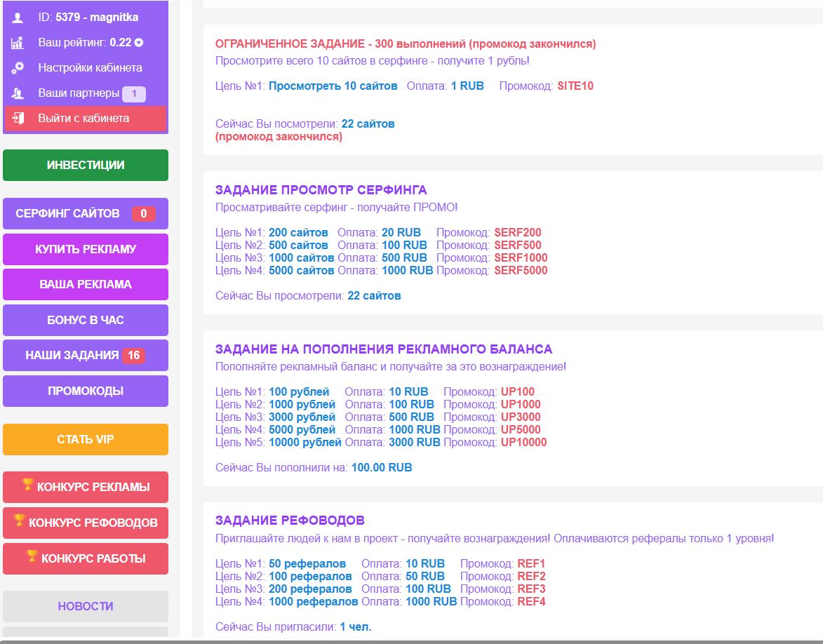Image resolution: width=823 pixels, height=644 pixels.
Task: Click the partners count badge showing 1
Action: coord(134,94)
